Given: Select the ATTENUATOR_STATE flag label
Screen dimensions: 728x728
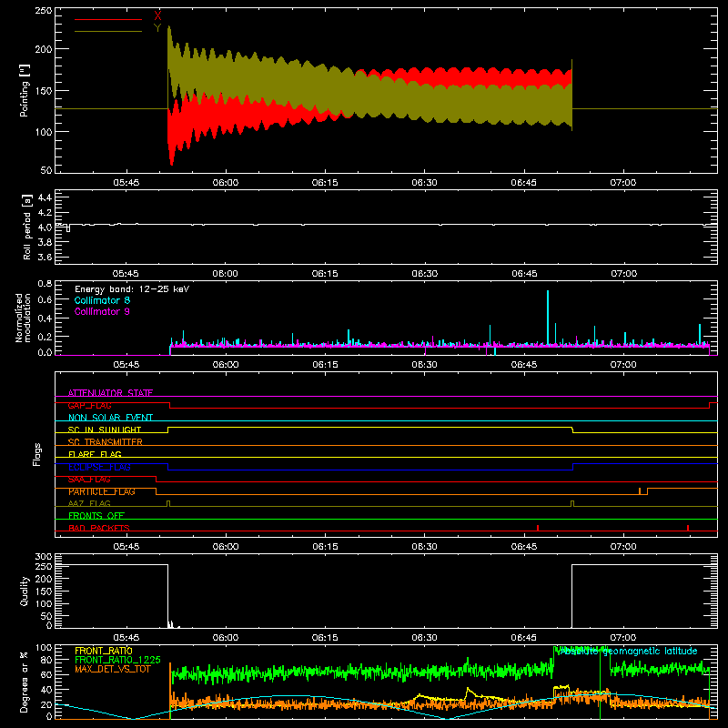Looking at the screenshot, I should (x=110, y=393).
